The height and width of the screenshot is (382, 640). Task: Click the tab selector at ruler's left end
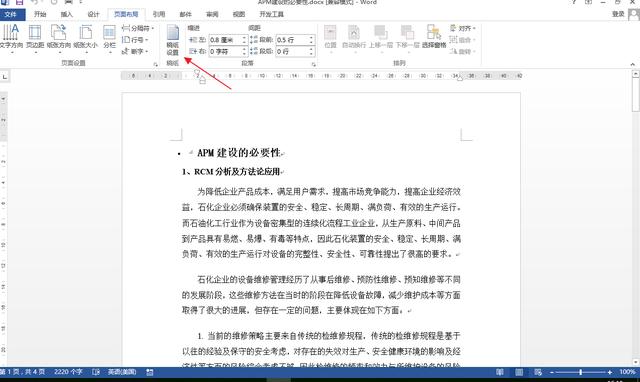point(4,76)
